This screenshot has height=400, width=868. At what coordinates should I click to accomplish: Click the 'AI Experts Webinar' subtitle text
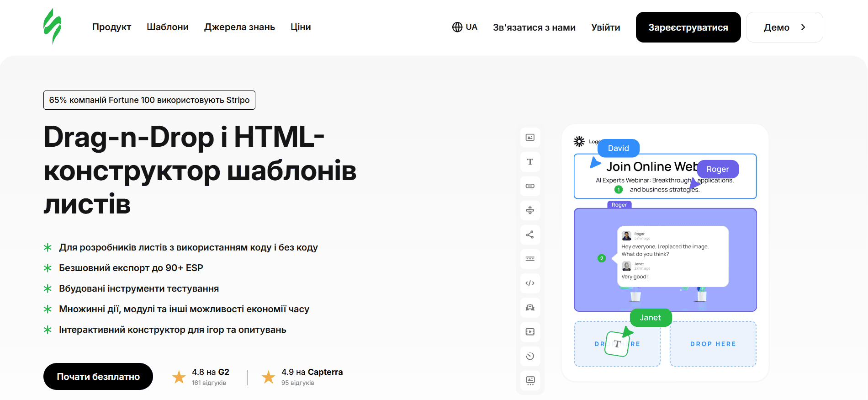click(665, 185)
